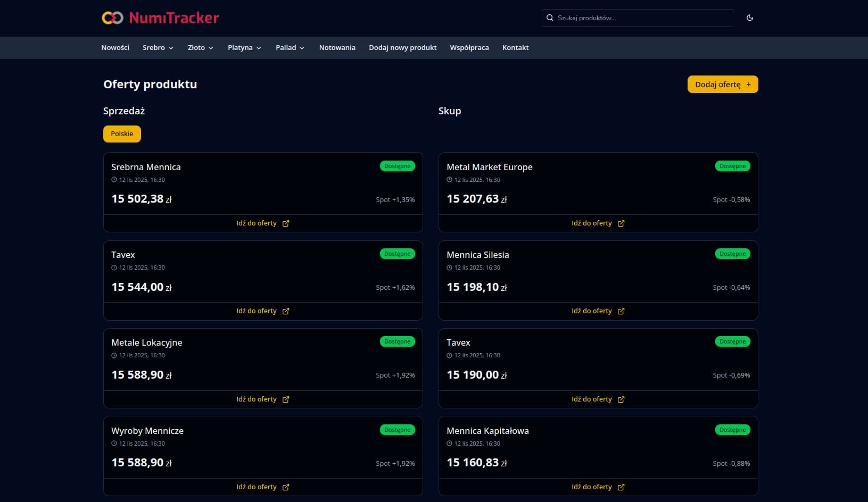Click the NumiTracker logo
Viewport: 868px width, 502px height.
[x=160, y=18]
